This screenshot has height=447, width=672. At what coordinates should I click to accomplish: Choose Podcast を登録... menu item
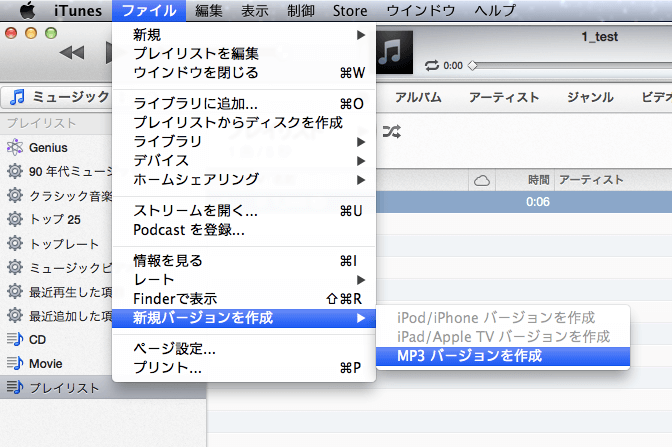(244, 230)
